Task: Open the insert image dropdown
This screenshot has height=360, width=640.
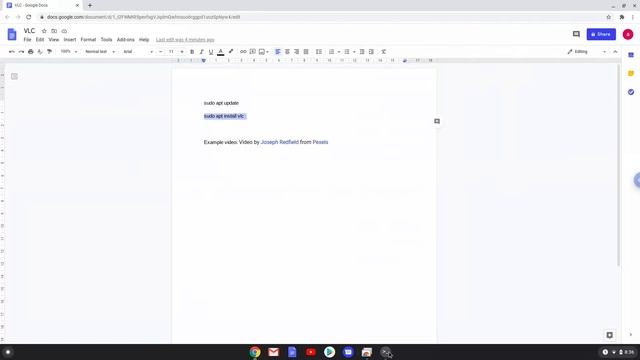Action: (264, 52)
